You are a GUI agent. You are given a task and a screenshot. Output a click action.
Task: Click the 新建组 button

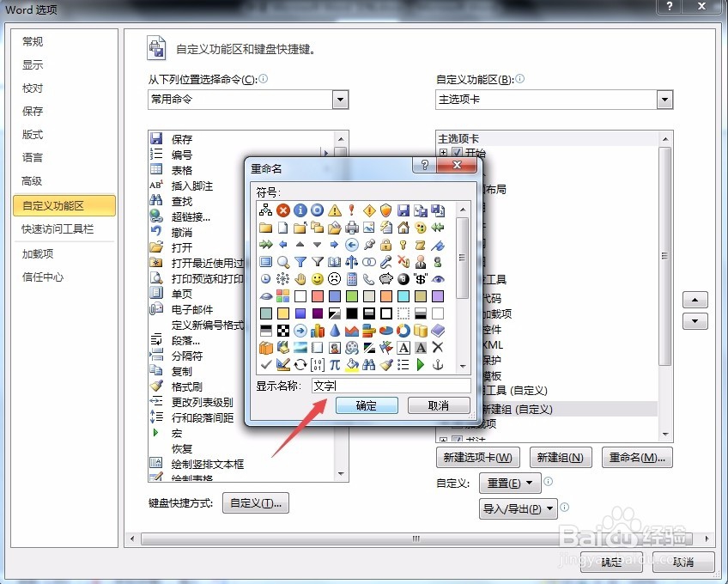coord(560,457)
